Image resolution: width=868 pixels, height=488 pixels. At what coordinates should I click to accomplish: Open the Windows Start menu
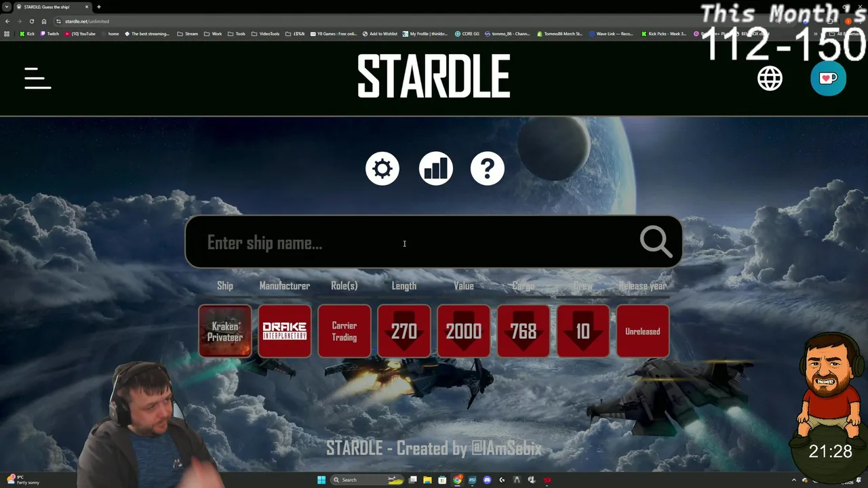[321, 480]
